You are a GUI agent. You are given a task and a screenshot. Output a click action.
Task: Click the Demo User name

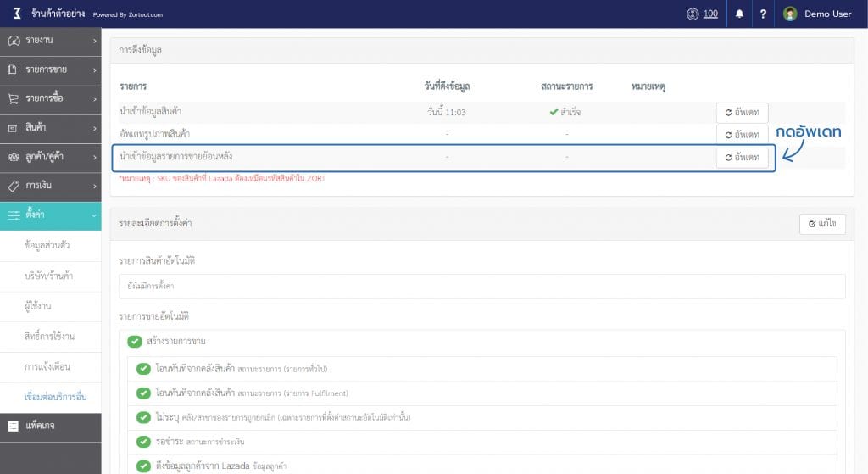pos(827,14)
